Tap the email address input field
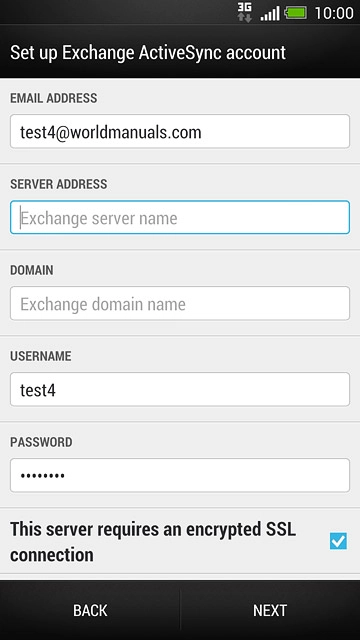 [180, 131]
